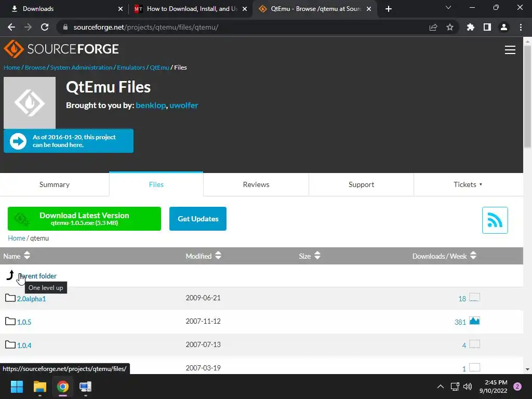This screenshot has width=532, height=399.
Task: Open the Support tab
Action: coord(362,184)
